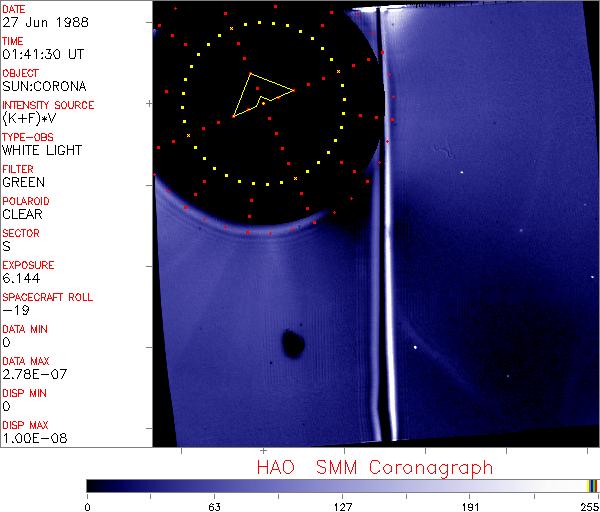The height and width of the screenshot is (512, 600).
Task: Click the data max value 2.78E-07
Action: [x=31, y=374]
